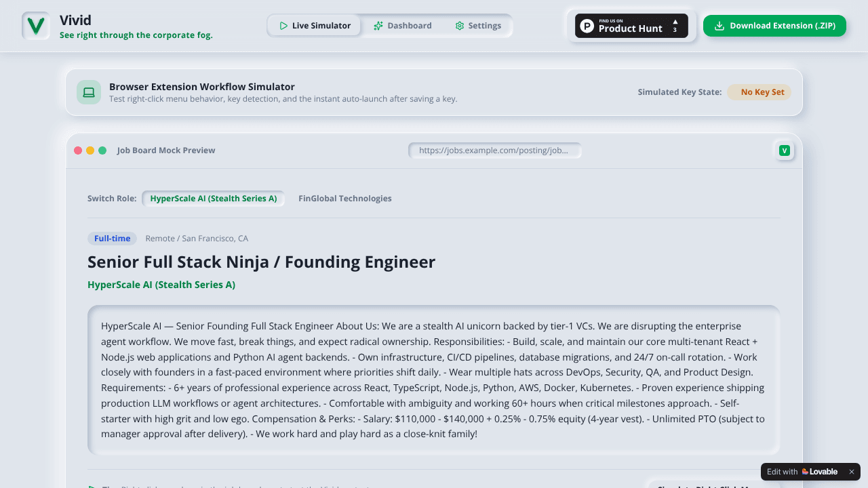
Task: Click the Remote / San Francisco, CA text
Action: pos(197,239)
